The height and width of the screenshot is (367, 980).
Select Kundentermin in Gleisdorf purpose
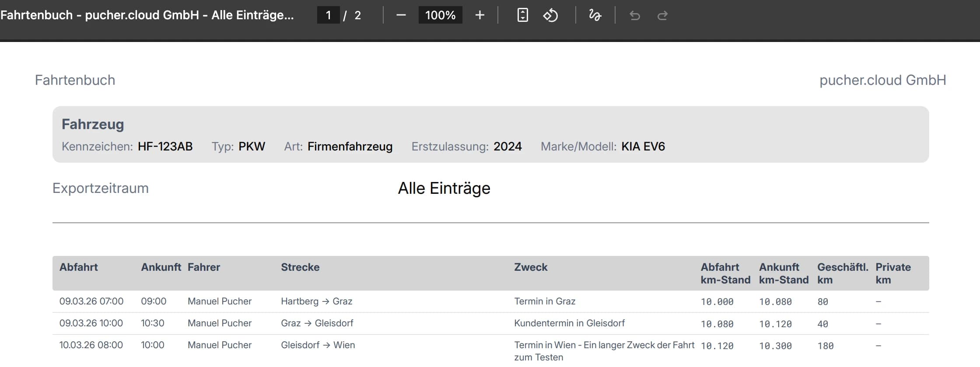pos(569,323)
